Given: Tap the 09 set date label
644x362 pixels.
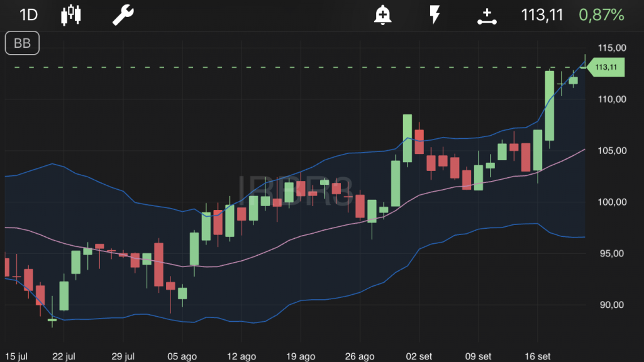Looking at the screenshot, I should [x=478, y=356].
